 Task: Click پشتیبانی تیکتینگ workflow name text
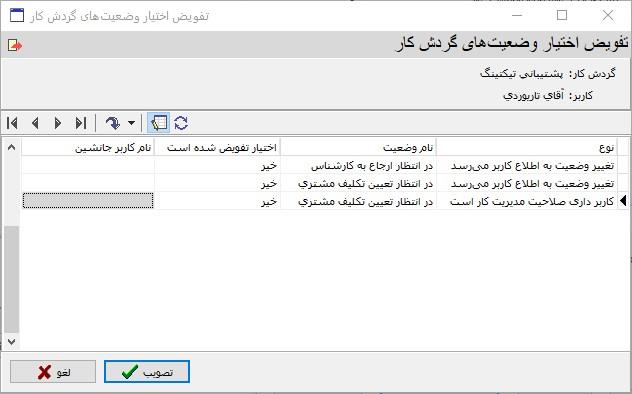coord(521,74)
